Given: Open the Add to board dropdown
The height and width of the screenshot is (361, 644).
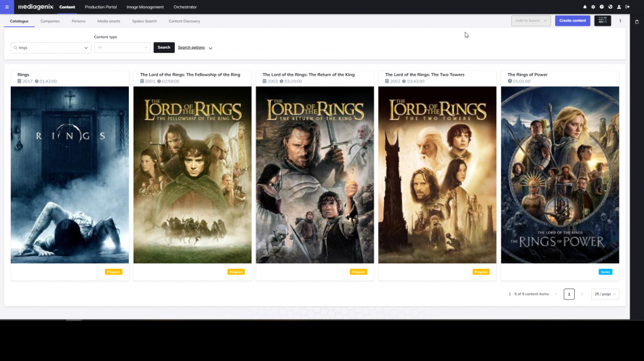Looking at the screenshot, I should (x=531, y=21).
